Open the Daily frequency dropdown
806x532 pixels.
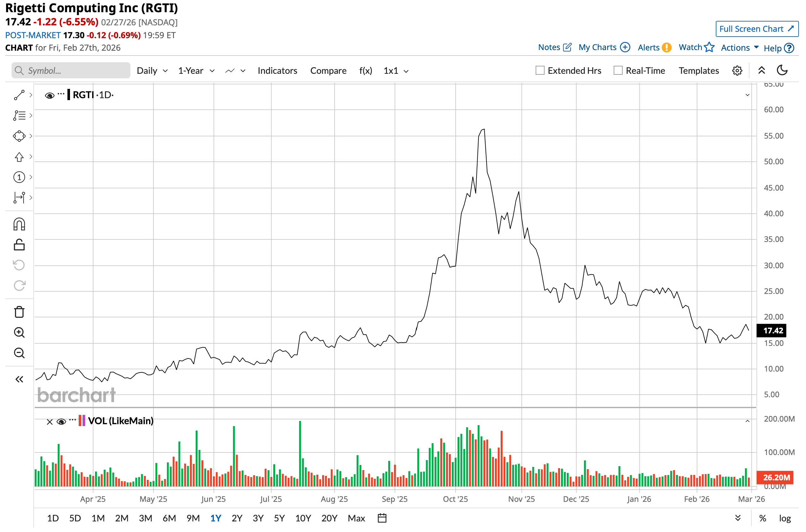pos(152,71)
